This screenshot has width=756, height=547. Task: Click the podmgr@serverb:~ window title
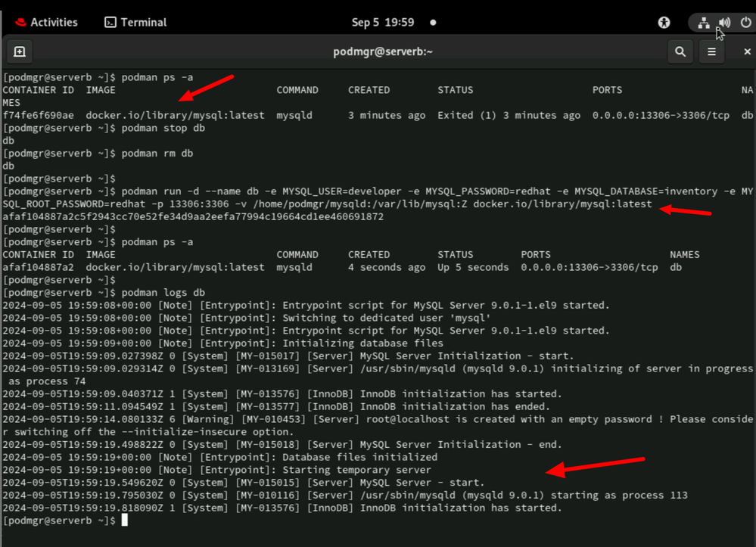382,51
